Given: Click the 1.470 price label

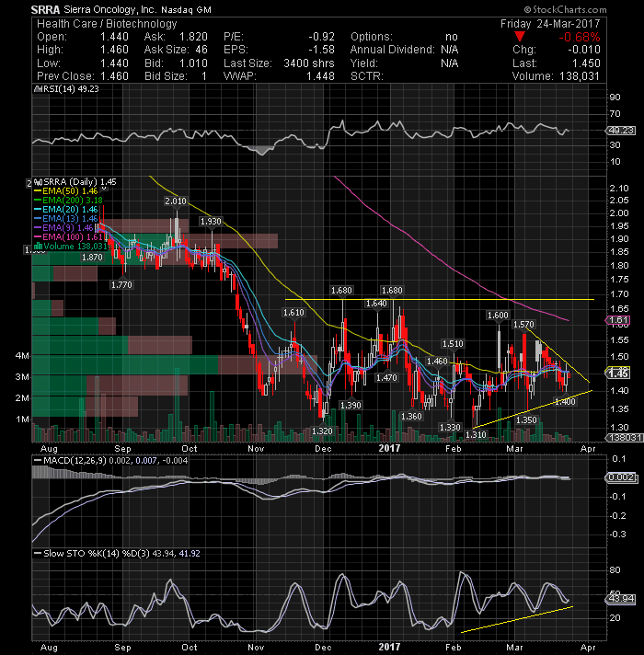Looking at the screenshot, I should pos(386,378).
